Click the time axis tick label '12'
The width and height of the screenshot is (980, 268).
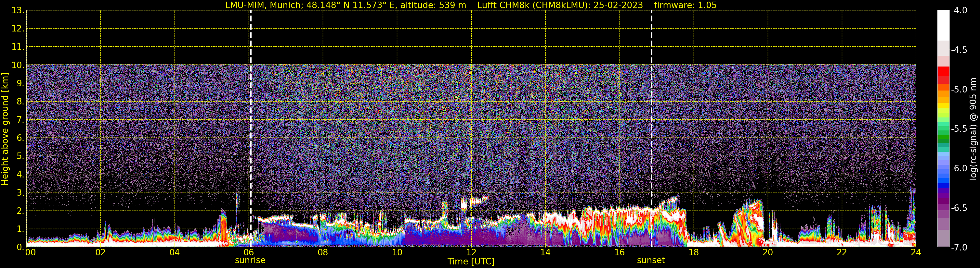(471, 252)
